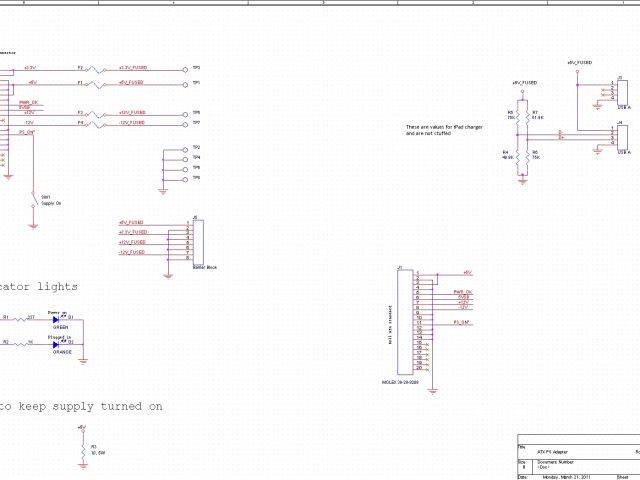Select test point TP1 on +5V_FUSED

185,84
